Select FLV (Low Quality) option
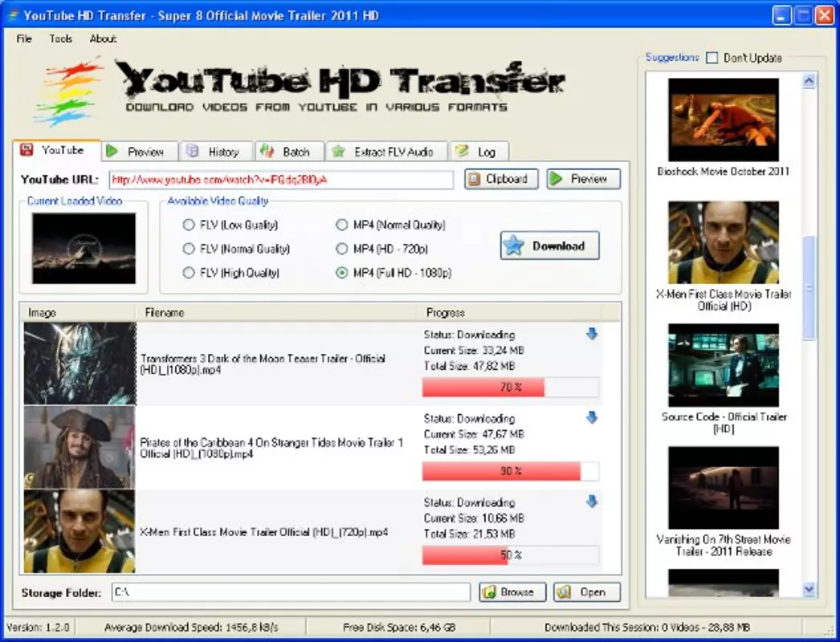This screenshot has width=840, height=642. click(230, 225)
